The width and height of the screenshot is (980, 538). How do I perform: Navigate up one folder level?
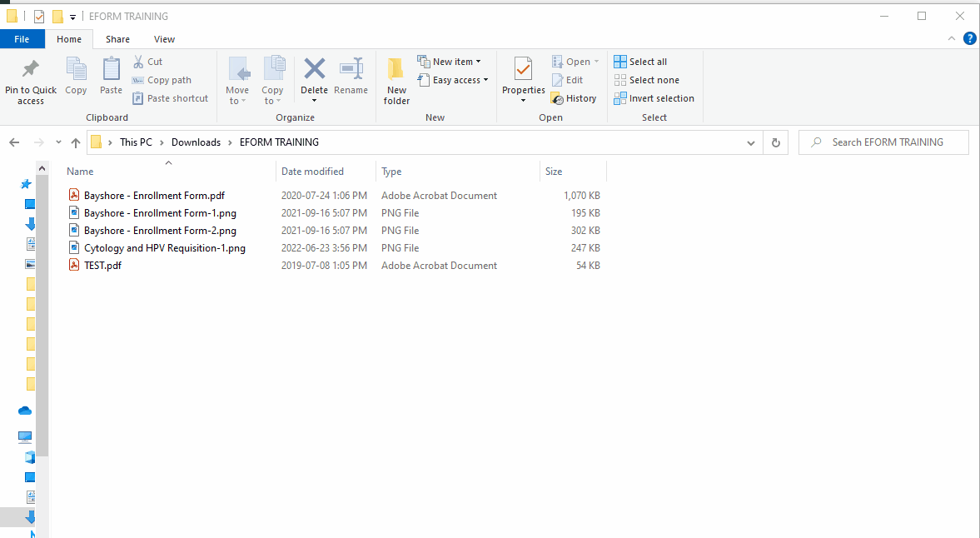[x=76, y=142]
